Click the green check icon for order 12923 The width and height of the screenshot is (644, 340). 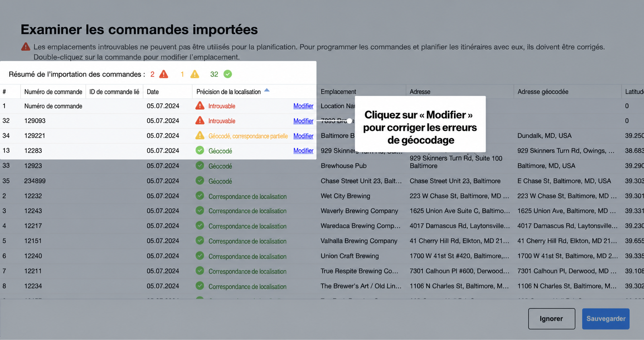200,165
